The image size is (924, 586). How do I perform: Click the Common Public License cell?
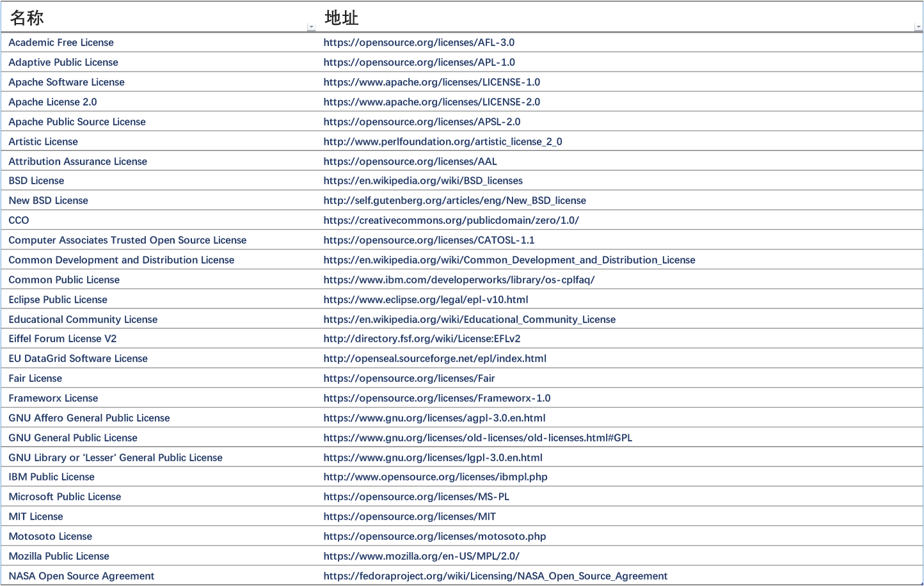(64, 280)
